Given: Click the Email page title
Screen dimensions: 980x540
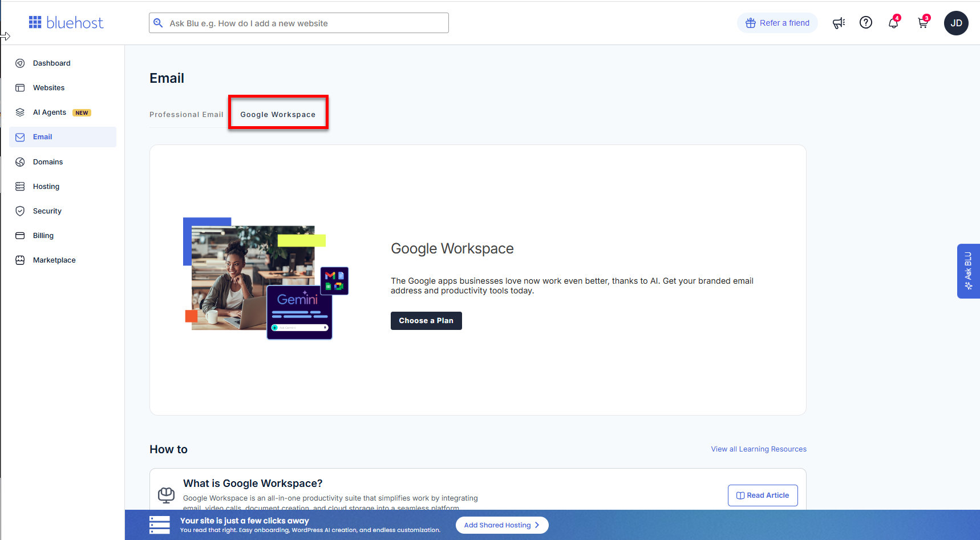Looking at the screenshot, I should pyautogui.click(x=167, y=78).
